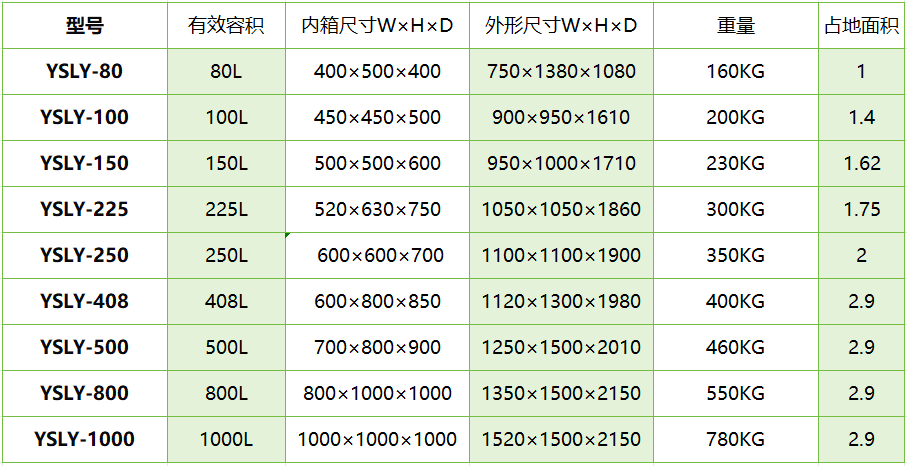Click inner size 1000×1000×1000 cell
The image size is (907, 466).
point(377,439)
